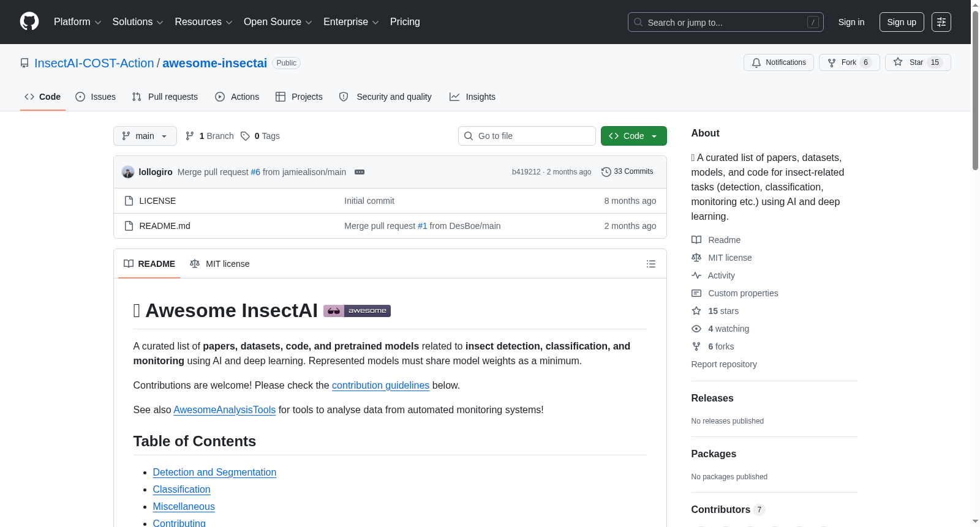Switch to the Security and quality tab
The width and height of the screenshot is (980, 527).
point(385,97)
